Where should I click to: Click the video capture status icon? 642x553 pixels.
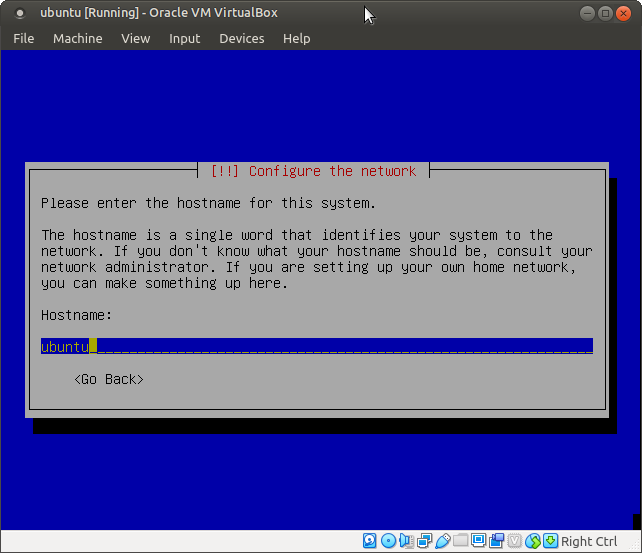pyautogui.click(x=496, y=541)
